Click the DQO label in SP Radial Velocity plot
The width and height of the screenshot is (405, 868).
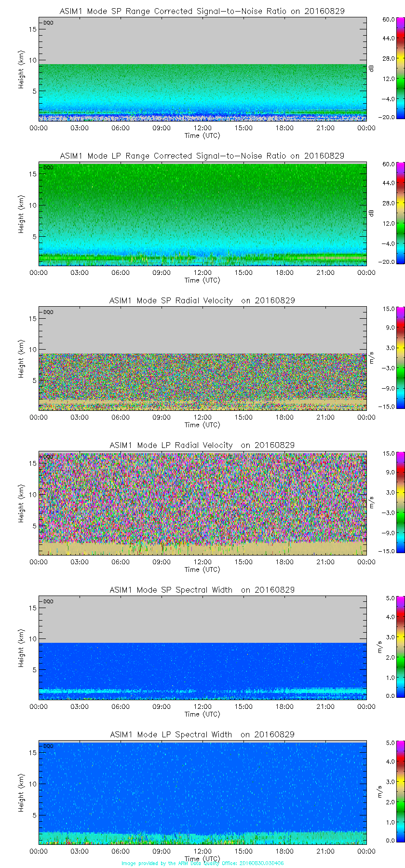(x=48, y=312)
